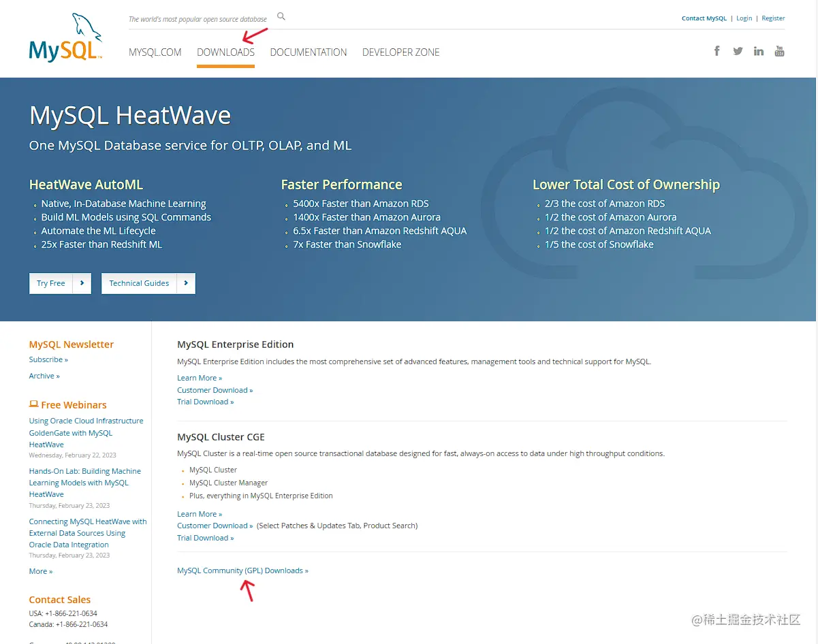The height and width of the screenshot is (644, 818).
Task: Click the Faster Performance heading
Action: pyautogui.click(x=341, y=184)
